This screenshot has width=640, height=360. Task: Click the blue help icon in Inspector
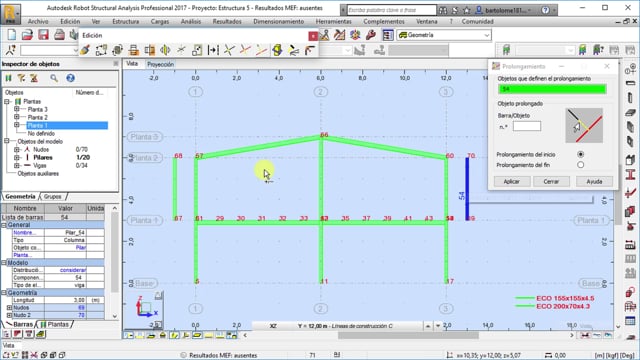(70, 78)
